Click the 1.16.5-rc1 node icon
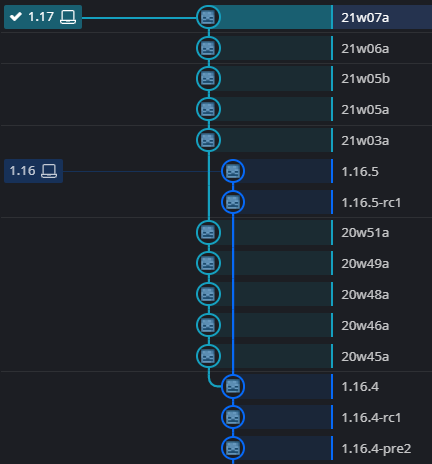 (233, 202)
